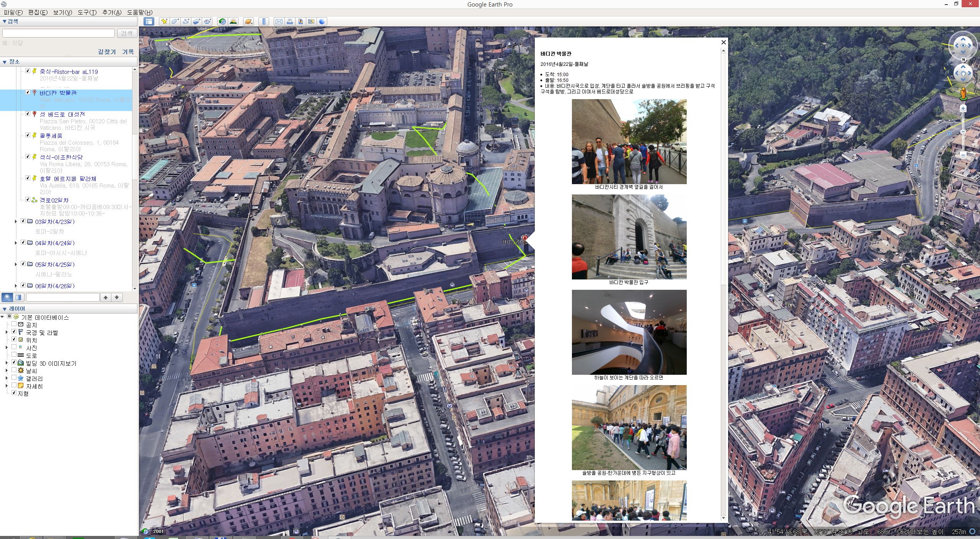
Task: Expand the 국경 및 라벨 layer
Action: pyautogui.click(x=7, y=332)
